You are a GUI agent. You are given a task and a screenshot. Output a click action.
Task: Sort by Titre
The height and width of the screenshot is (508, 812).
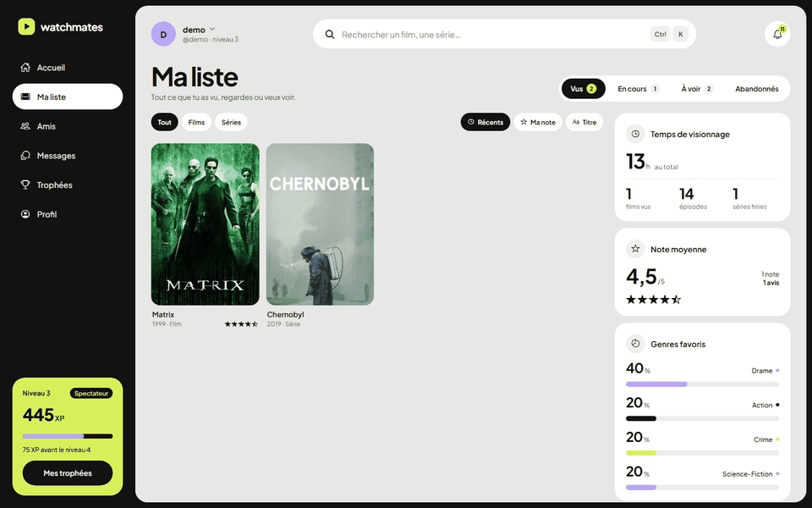584,122
